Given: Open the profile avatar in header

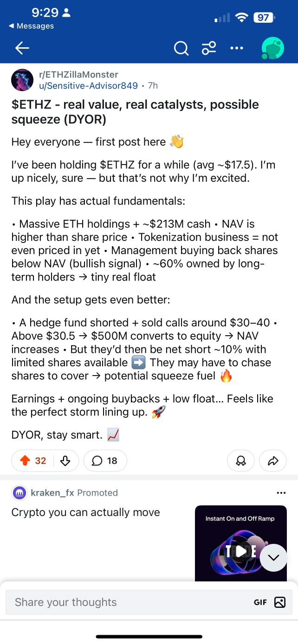Looking at the screenshot, I should tap(272, 48).
